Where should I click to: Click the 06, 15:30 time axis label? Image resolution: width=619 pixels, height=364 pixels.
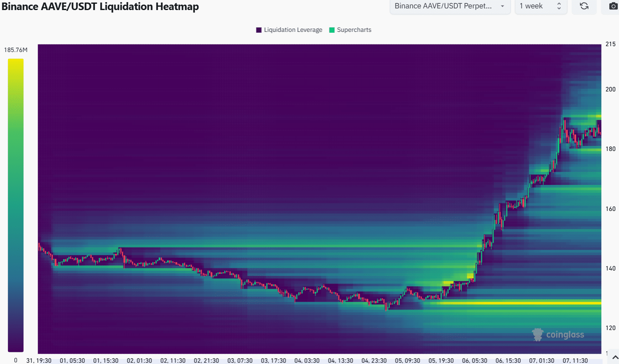tap(508, 361)
